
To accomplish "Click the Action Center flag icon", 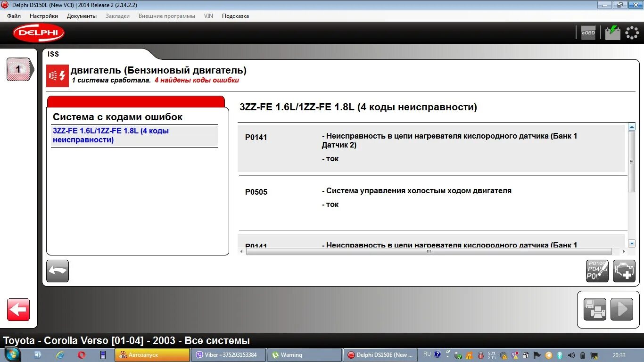I will [537, 355].
